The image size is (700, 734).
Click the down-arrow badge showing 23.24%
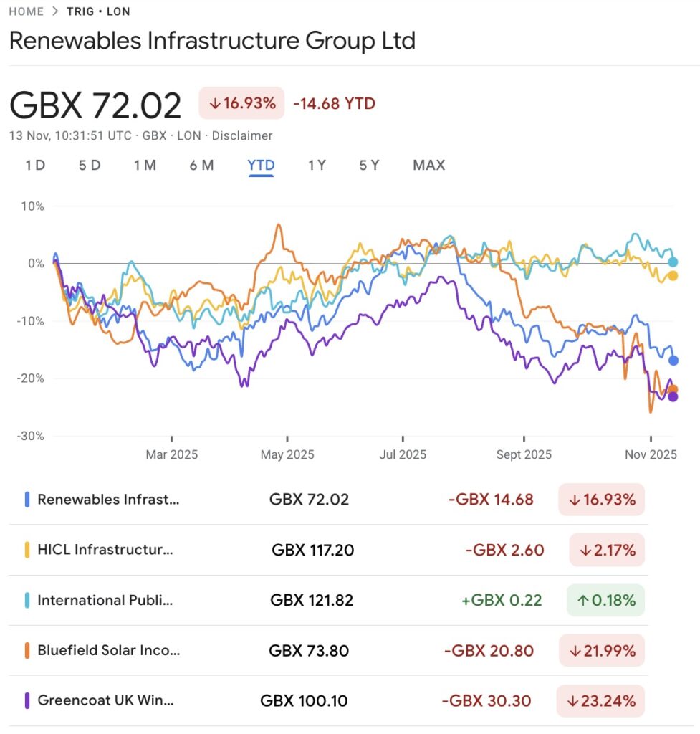pyautogui.click(x=600, y=700)
